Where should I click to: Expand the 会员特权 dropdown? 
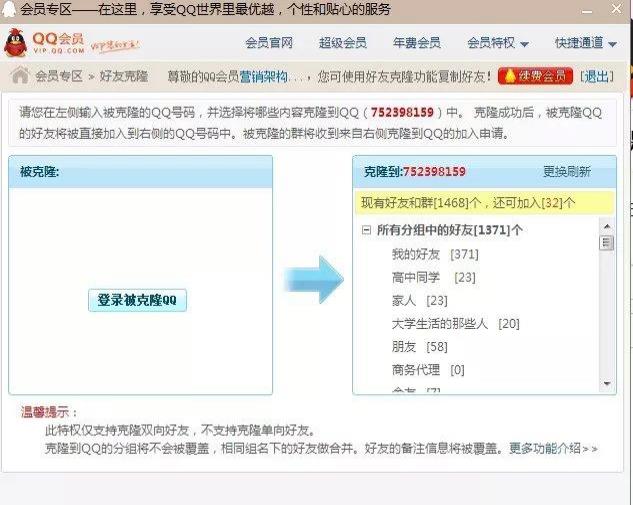coord(498,43)
